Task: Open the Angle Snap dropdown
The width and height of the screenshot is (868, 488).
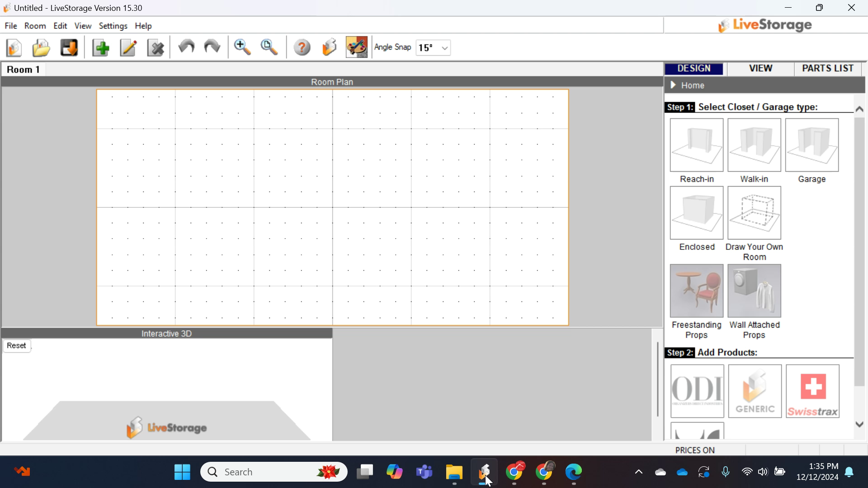Action: [x=445, y=48]
